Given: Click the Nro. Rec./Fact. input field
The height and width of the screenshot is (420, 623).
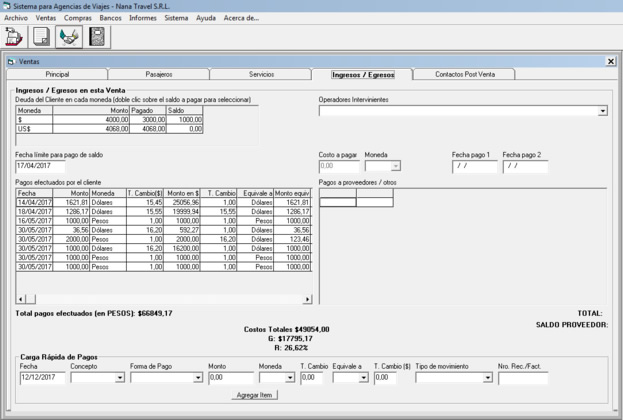Looking at the screenshot, I should [523, 378].
